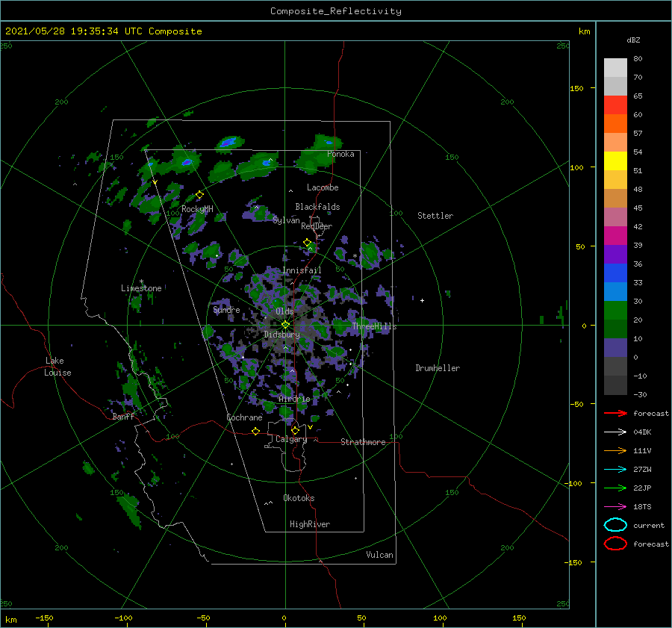Select the magenta 42 dBZ swatch
Viewport: 672px width, 628px height.
click(x=615, y=235)
